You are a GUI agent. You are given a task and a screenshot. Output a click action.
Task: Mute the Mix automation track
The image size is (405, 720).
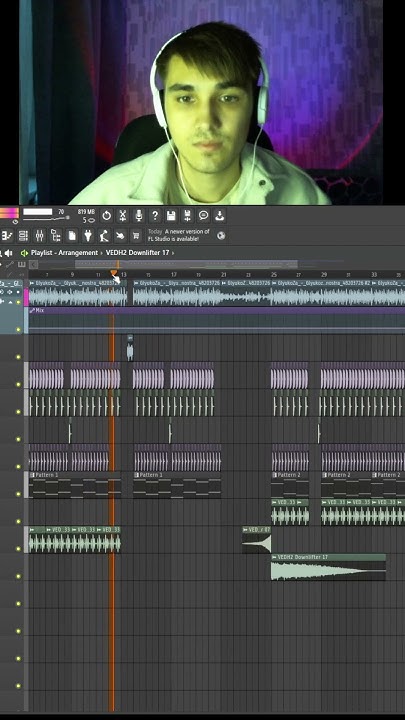[x=18, y=329]
